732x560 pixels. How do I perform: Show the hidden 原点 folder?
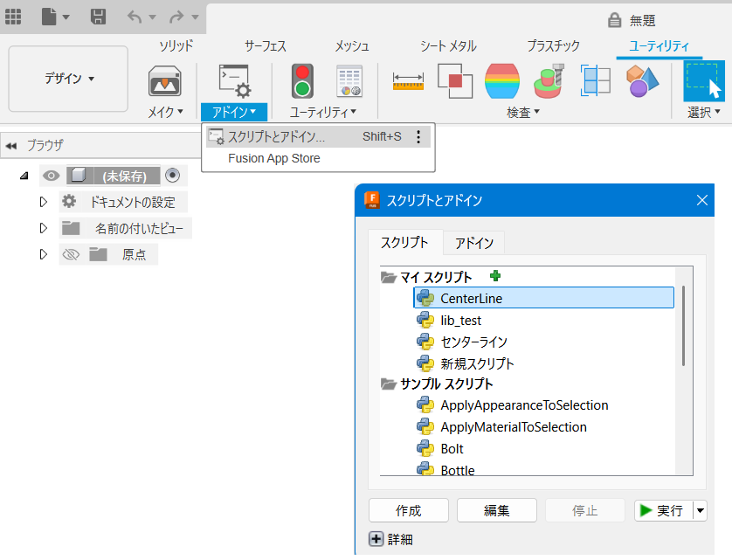click(x=71, y=254)
